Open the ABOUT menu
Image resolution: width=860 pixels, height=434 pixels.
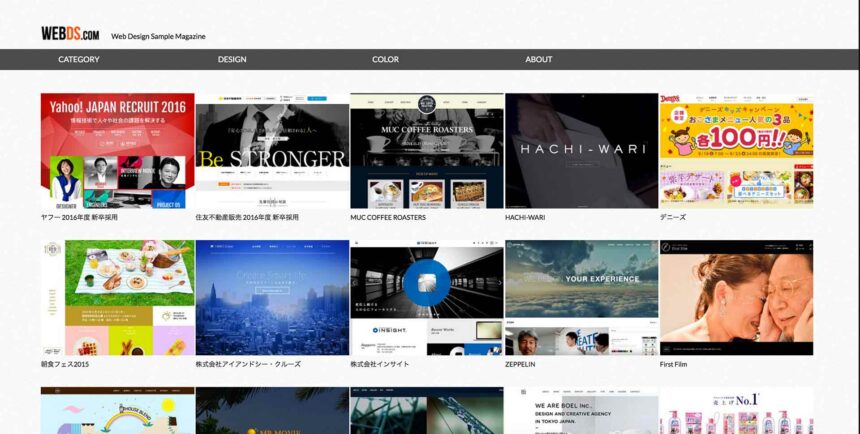pos(539,59)
